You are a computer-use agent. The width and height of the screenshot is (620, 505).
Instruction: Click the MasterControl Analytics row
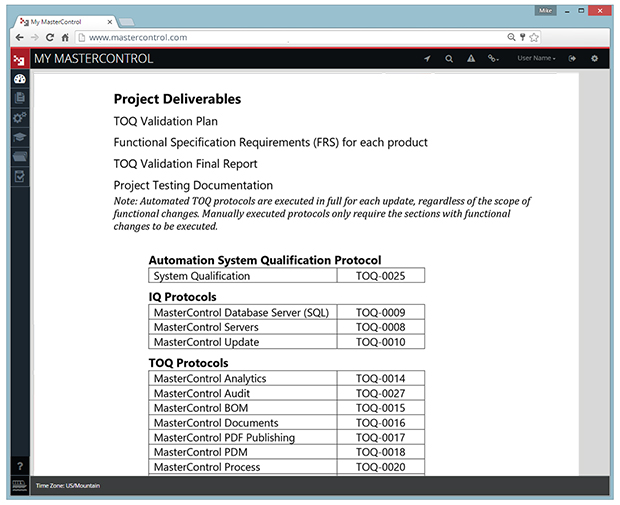[x=243, y=378]
